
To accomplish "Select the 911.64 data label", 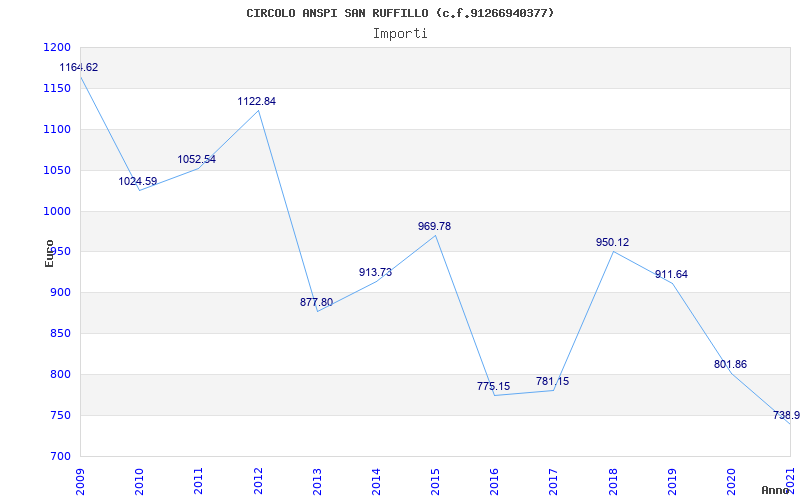I will 671,274.
